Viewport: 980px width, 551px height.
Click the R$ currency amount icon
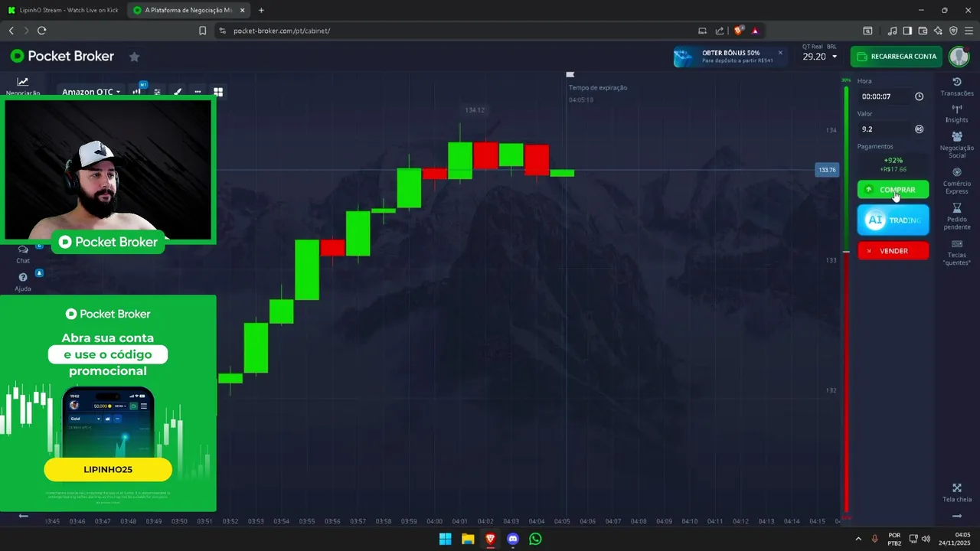919,129
